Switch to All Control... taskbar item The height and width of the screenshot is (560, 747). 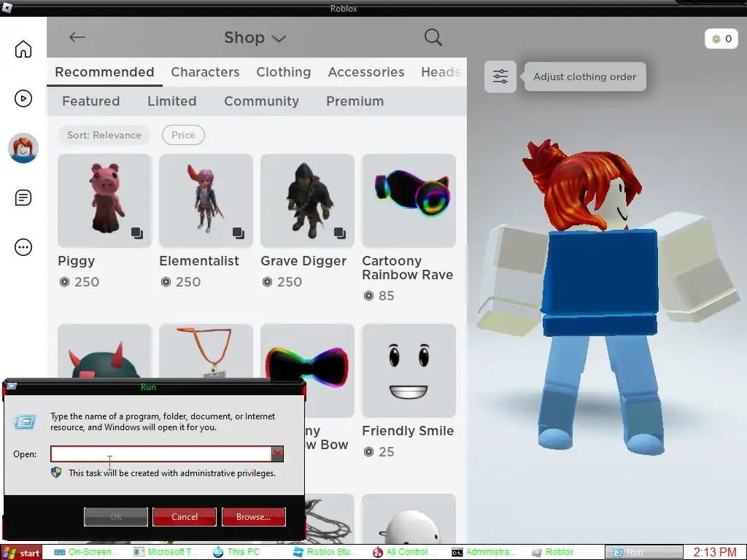(404, 552)
